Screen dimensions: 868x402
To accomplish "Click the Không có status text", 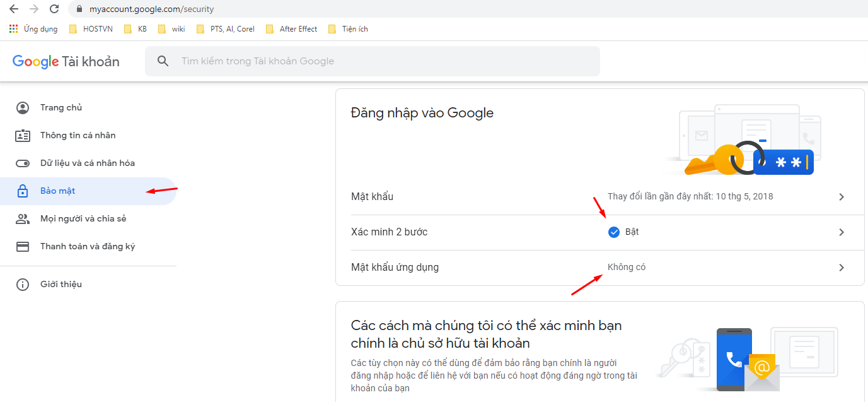I will [x=627, y=268].
